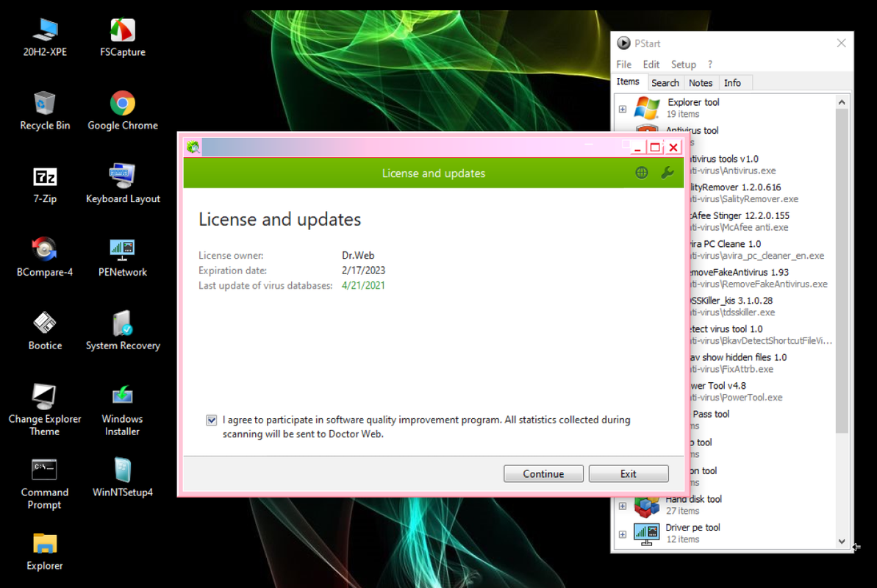Select the Bootice desktop icon

(45, 331)
